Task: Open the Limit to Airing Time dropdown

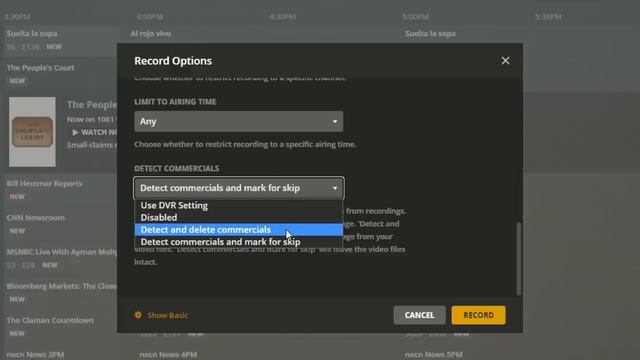Action: pyautogui.click(x=239, y=121)
